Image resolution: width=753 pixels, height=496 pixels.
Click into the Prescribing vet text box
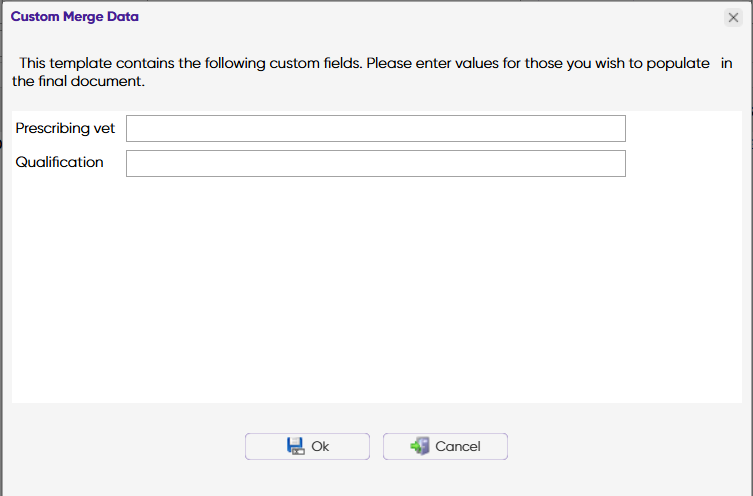375,128
